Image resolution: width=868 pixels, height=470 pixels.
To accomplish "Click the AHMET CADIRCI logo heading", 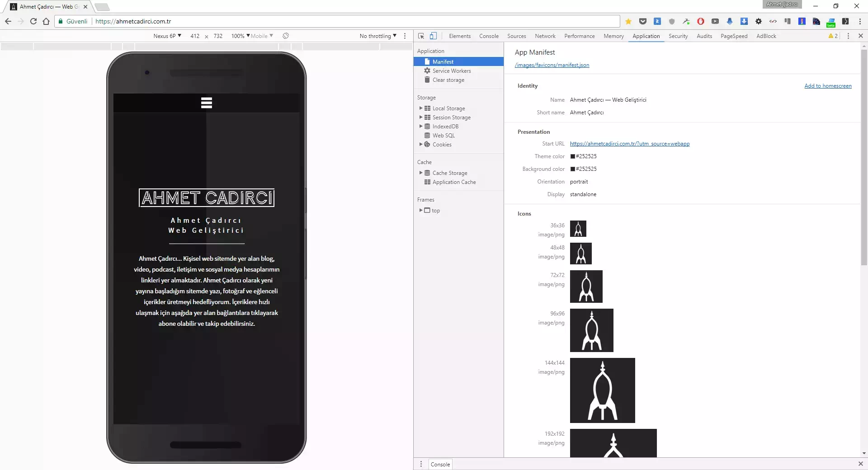I will click(x=207, y=198).
